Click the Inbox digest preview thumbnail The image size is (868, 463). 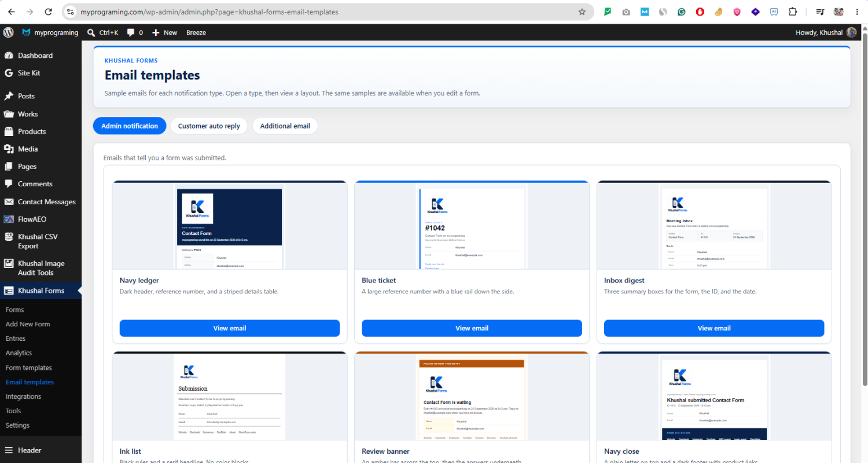[x=714, y=226]
